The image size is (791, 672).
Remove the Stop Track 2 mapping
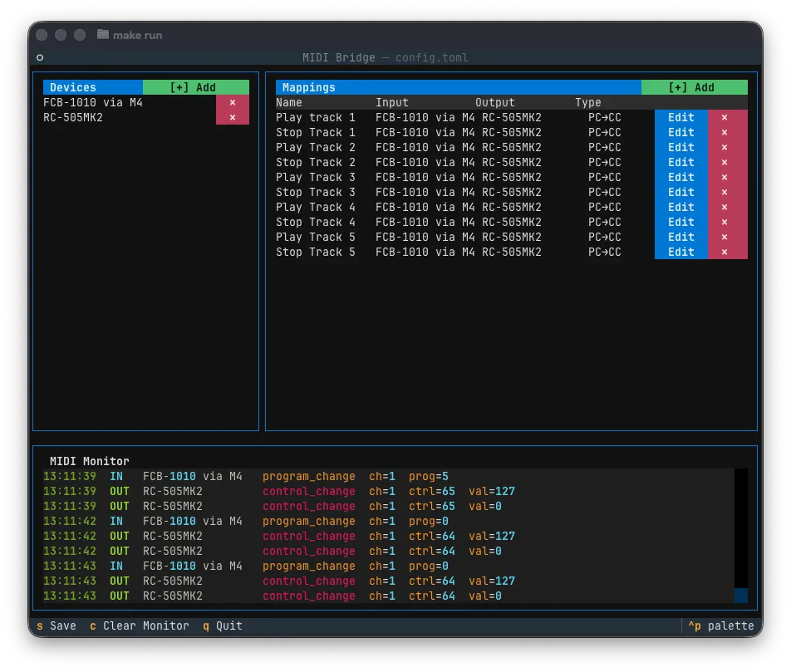tap(728, 163)
